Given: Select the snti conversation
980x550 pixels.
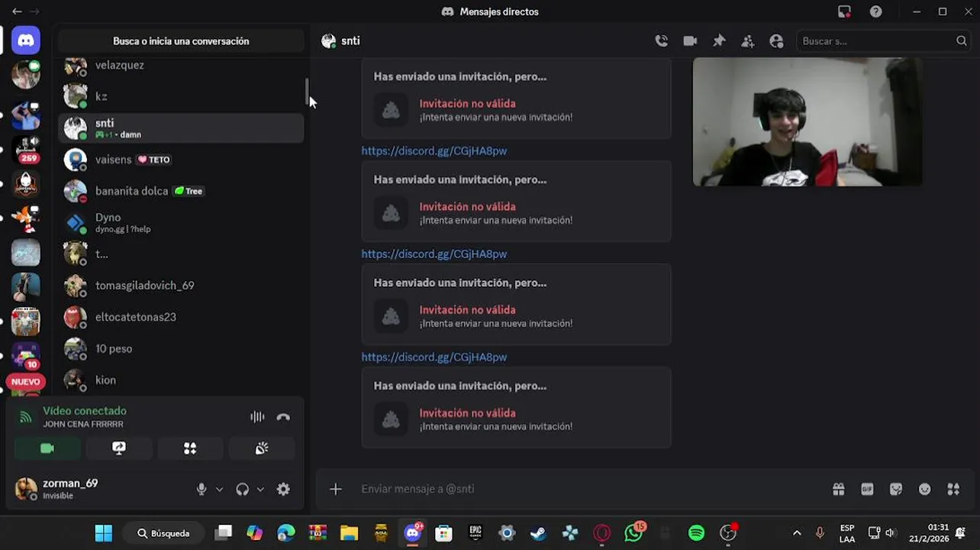Looking at the screenshot, I should (181, 128).
